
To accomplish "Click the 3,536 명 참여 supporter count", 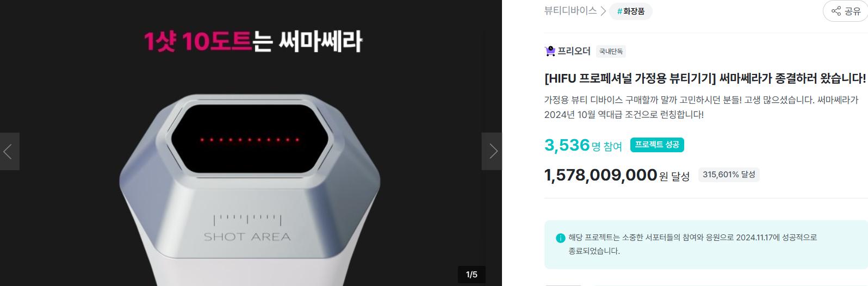I will click(583, 145).
